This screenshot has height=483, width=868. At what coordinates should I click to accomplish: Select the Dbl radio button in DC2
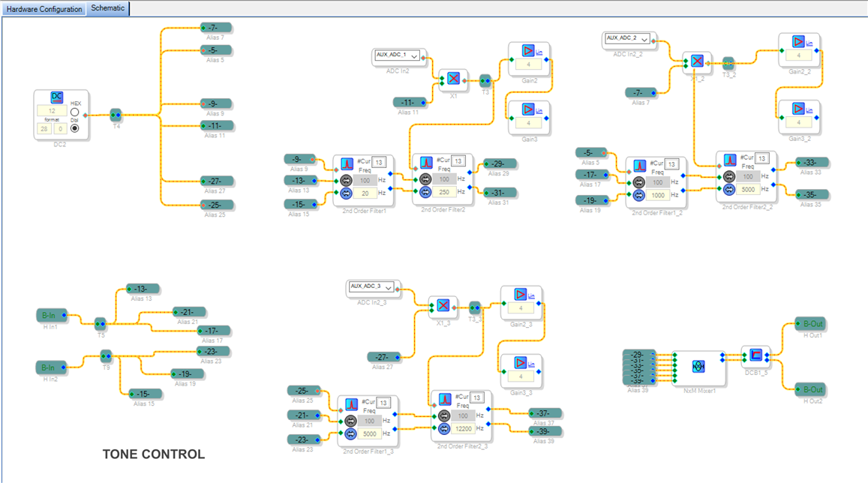pos(75,128)
